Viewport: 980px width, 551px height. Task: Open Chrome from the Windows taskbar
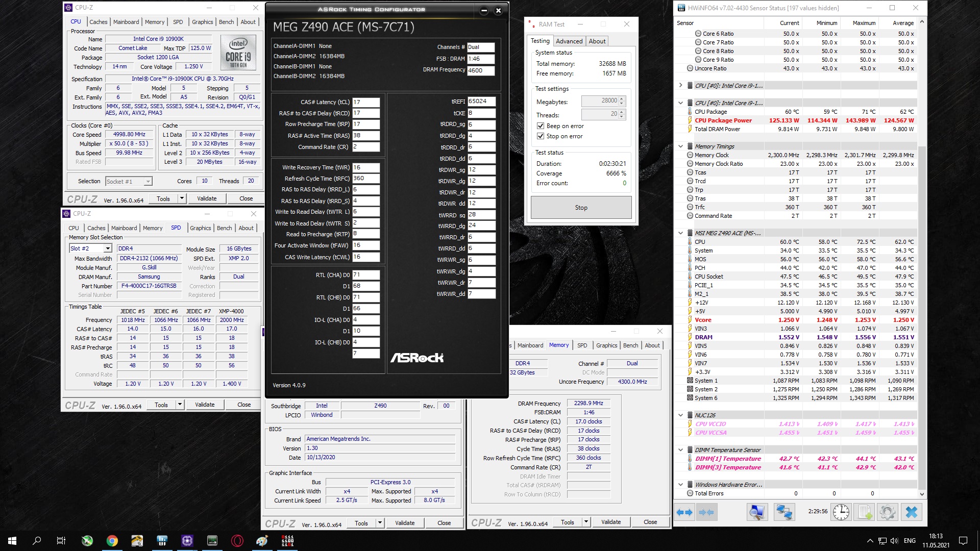(112, 541)
